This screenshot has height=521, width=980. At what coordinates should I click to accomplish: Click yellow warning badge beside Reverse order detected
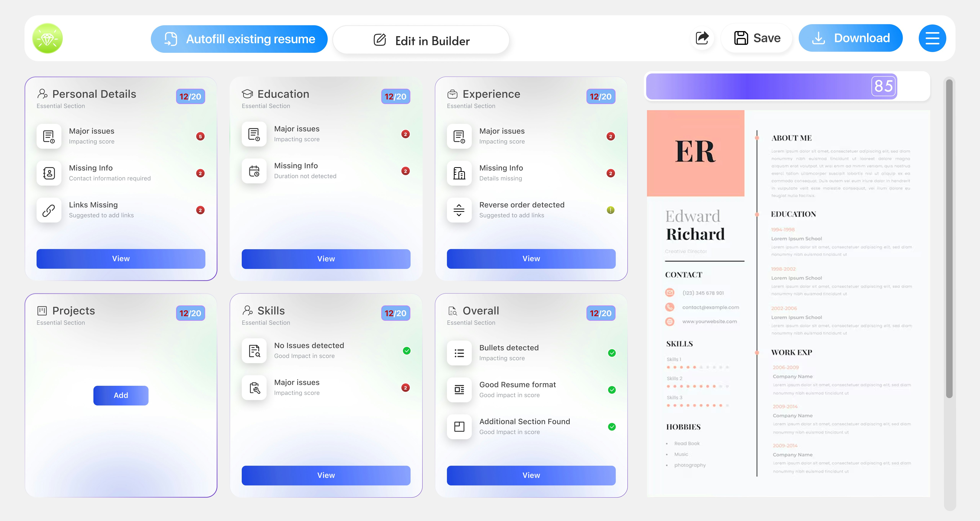click(x=611, y=210)
